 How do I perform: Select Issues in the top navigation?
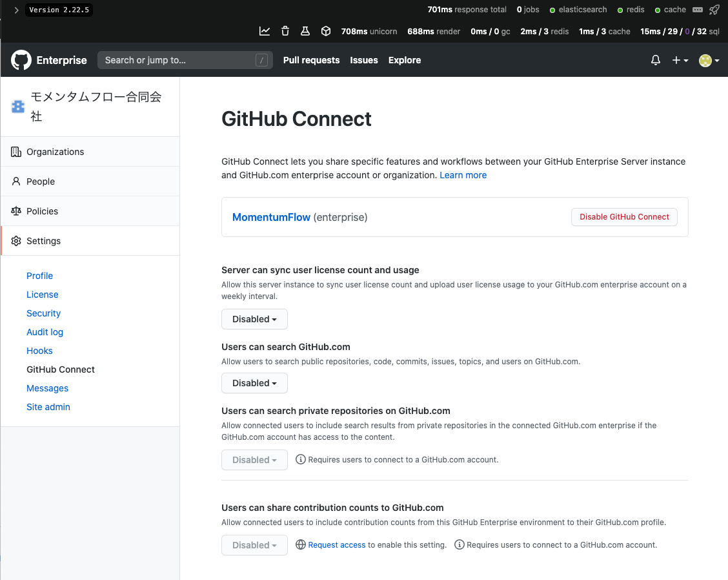(364, 60)
